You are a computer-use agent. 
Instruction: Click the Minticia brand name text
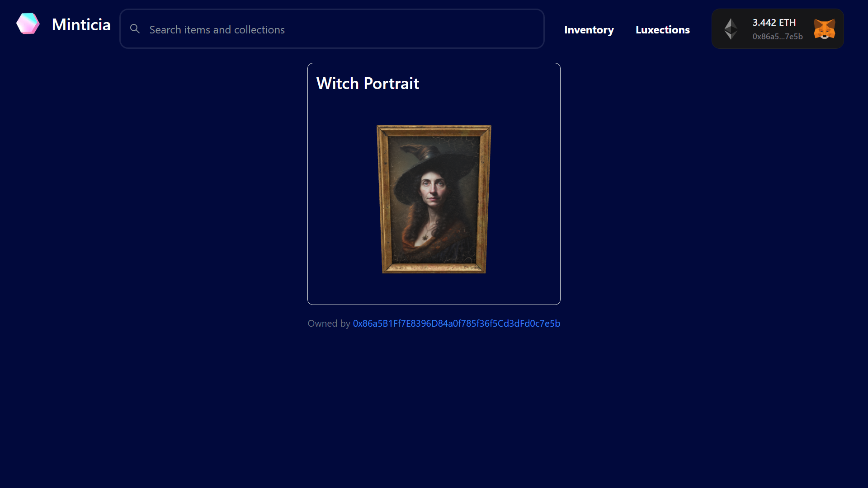pos(81,25)
